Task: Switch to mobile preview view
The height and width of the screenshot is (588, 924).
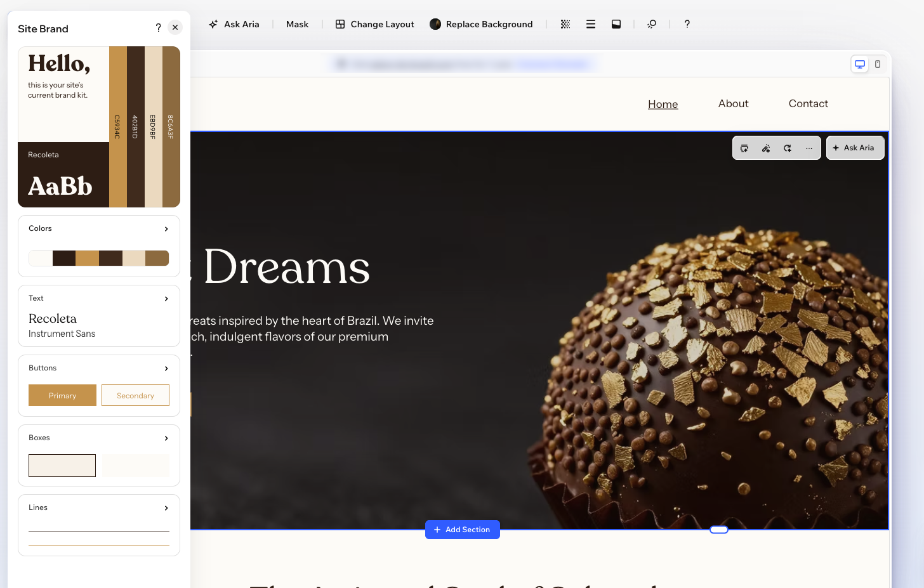Action: (878, 64)
